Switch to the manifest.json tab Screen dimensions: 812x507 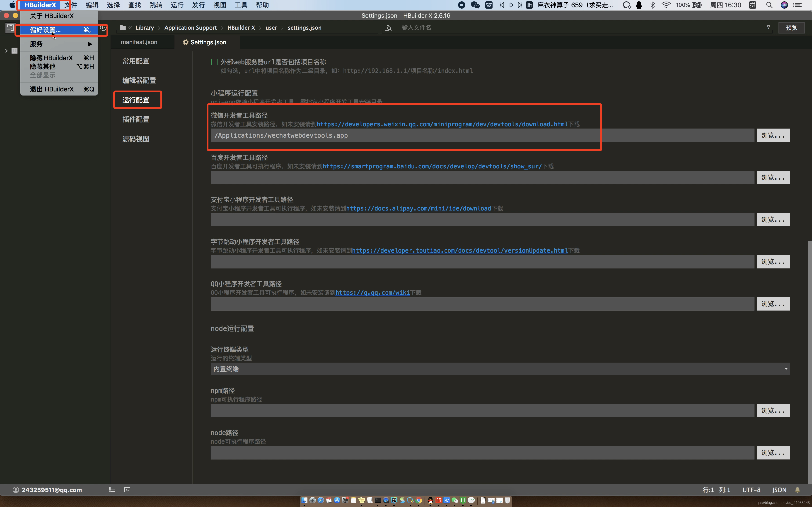point(139,42)
